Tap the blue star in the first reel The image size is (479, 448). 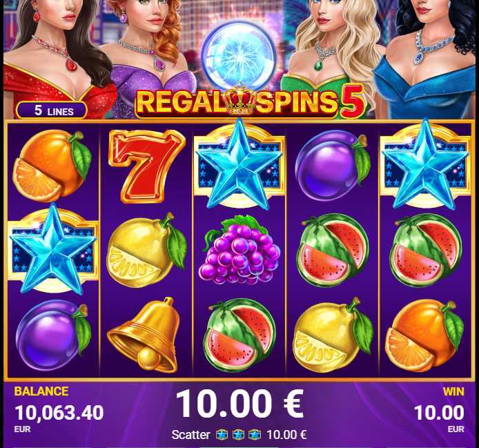(53, 250)
